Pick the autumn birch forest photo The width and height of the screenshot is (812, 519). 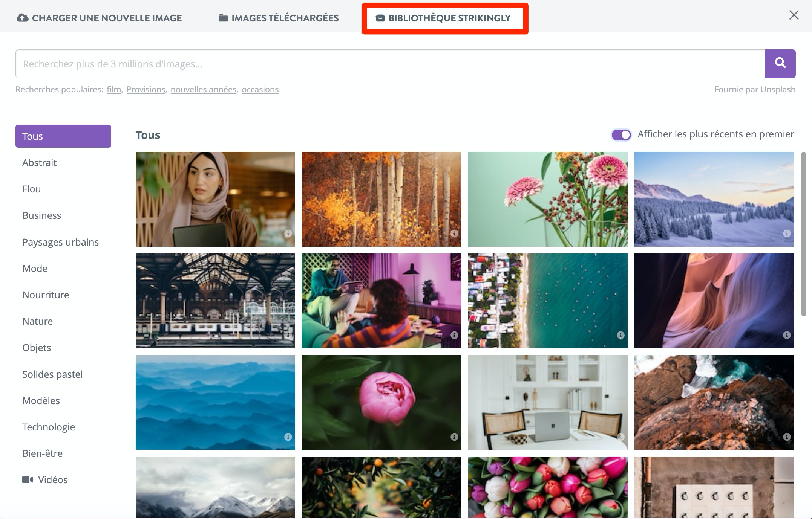click(x=381, y=199)
